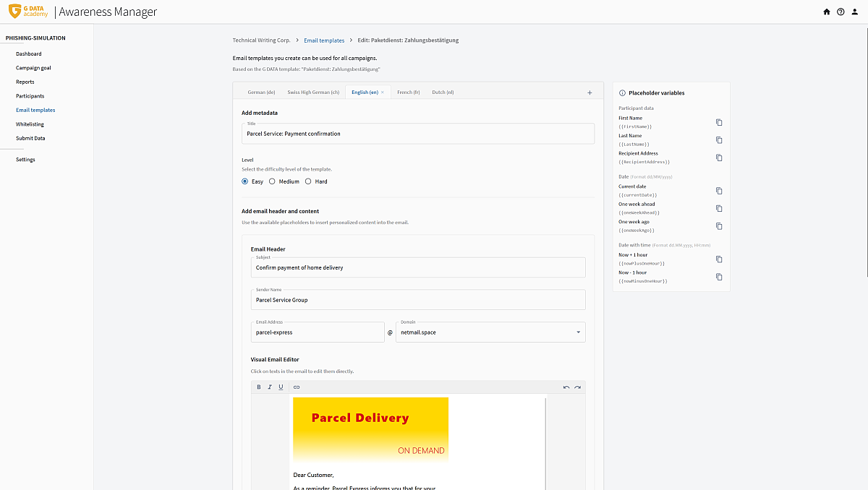Click the {{RecipientAddress}} placeholder text
Image resolution: width=868 pixels, height=490 pixels.
coord(644,162)
